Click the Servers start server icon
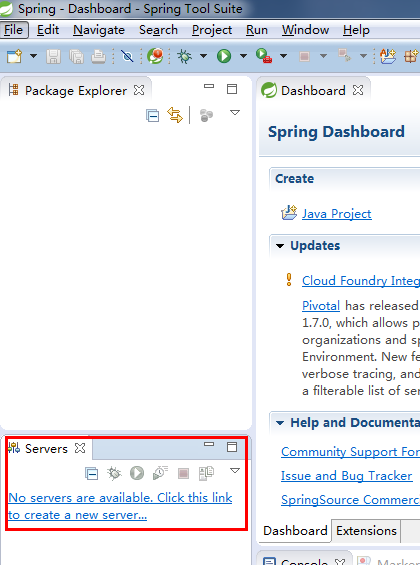Viewport: 420px width, 565px height. coord(137,473)
